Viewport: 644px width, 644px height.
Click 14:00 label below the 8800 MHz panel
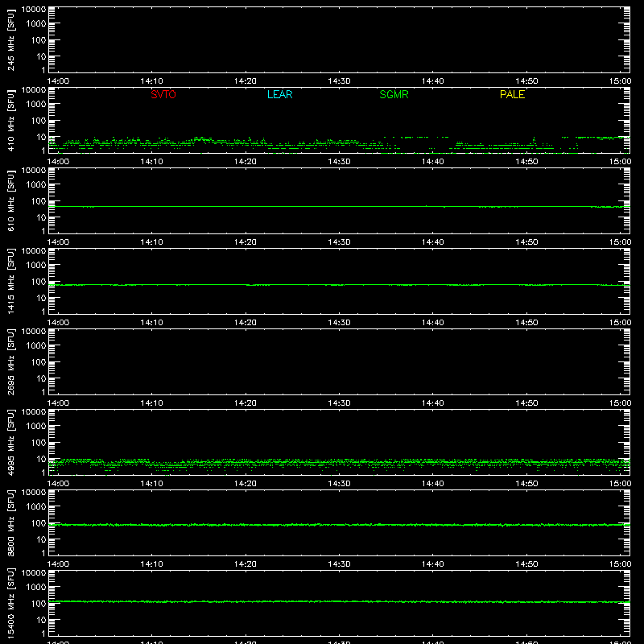pos(58,564)
